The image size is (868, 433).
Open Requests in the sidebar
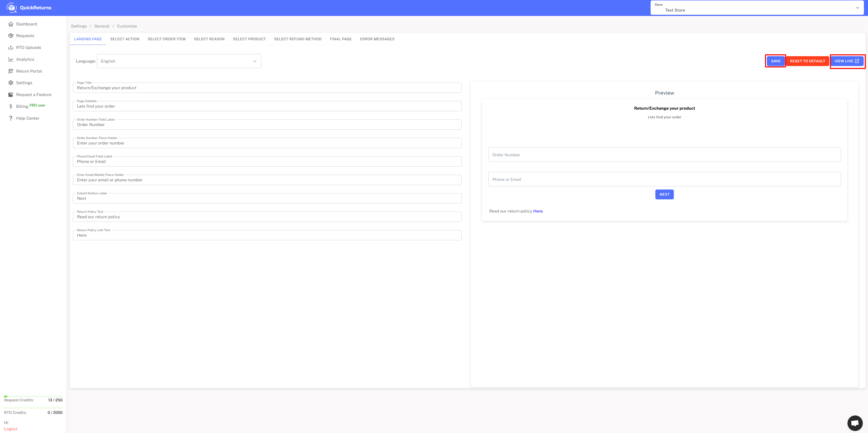click(x=25, y=36)
